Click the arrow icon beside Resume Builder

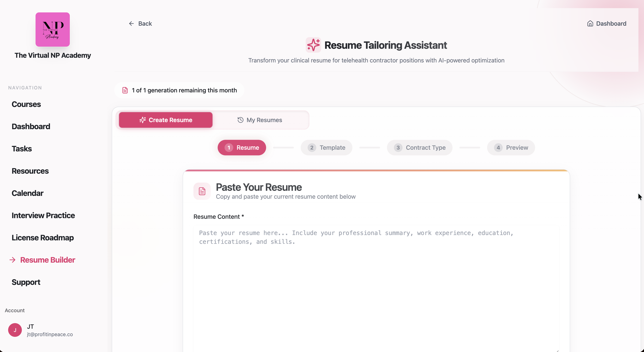click(x=12, y=260)
